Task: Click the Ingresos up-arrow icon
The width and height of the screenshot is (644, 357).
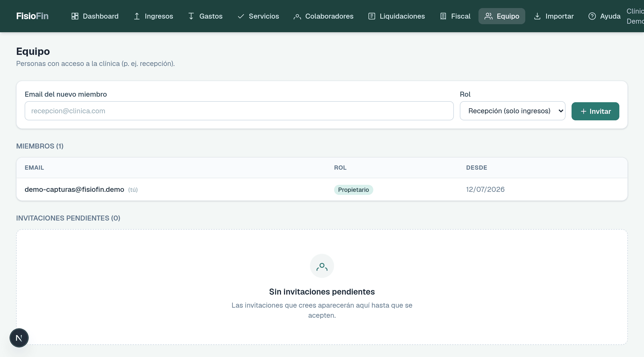Action: point(137,16)
